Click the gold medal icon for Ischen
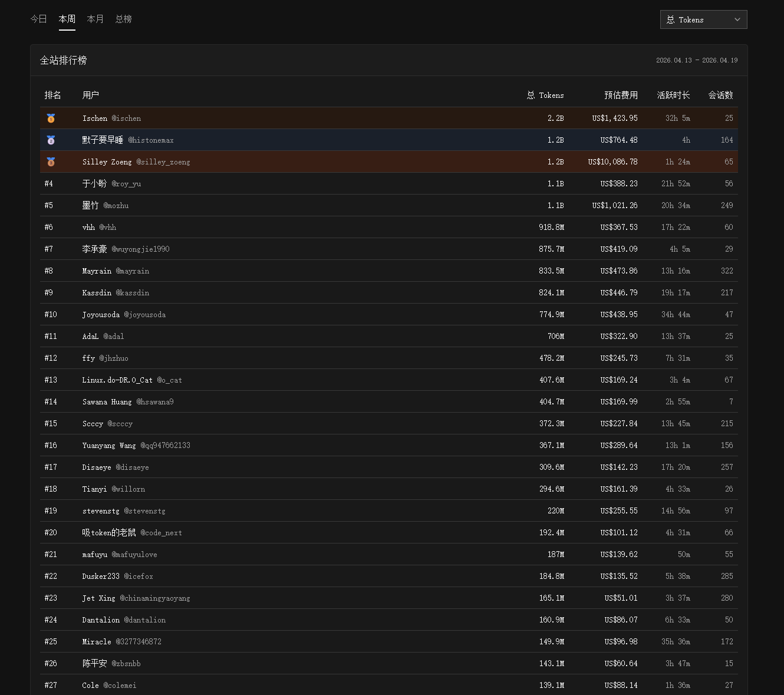The image size is (784, 695). pyautogui.click(x=51, y=118)
